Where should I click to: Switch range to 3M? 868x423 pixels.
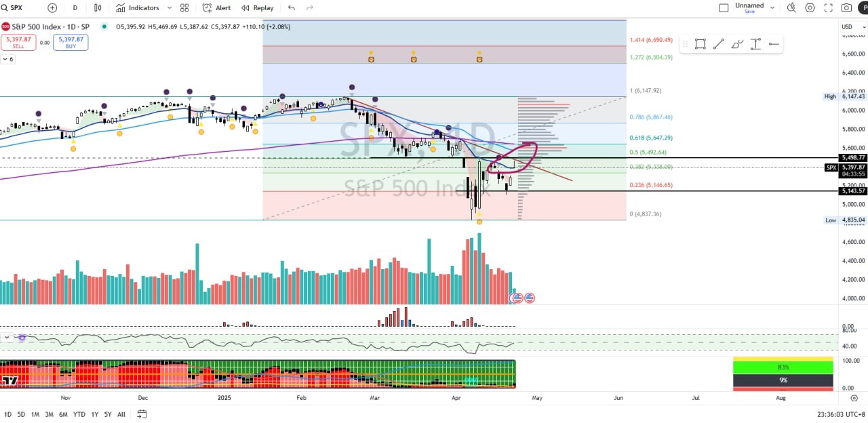tap(50, 414)
